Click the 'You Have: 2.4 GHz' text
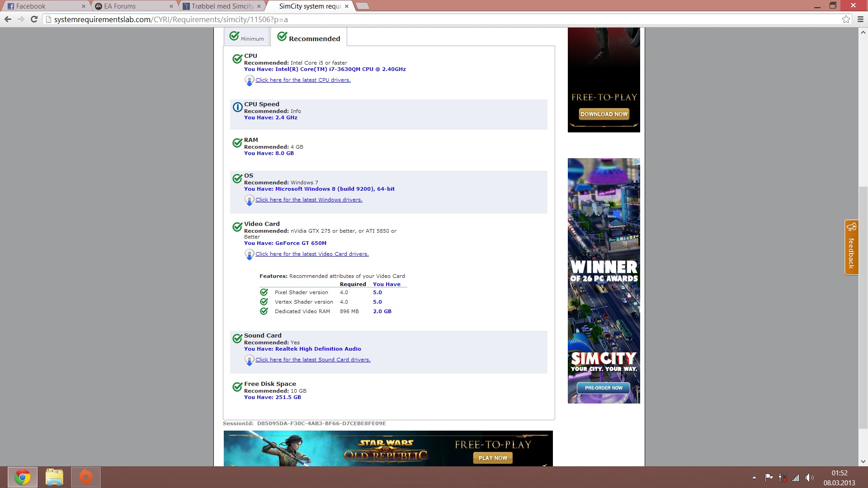 click(271, 117)
